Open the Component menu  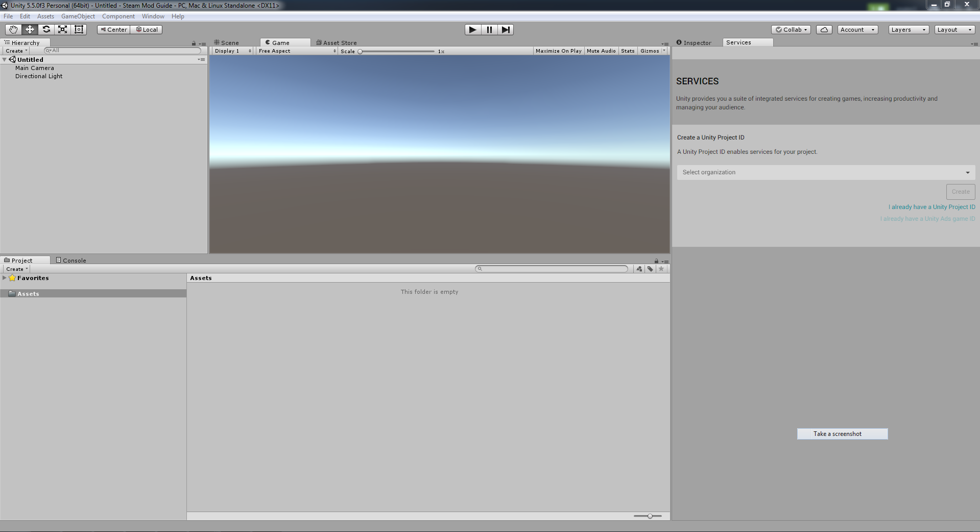pyautogui.click(x=118, y=16)
